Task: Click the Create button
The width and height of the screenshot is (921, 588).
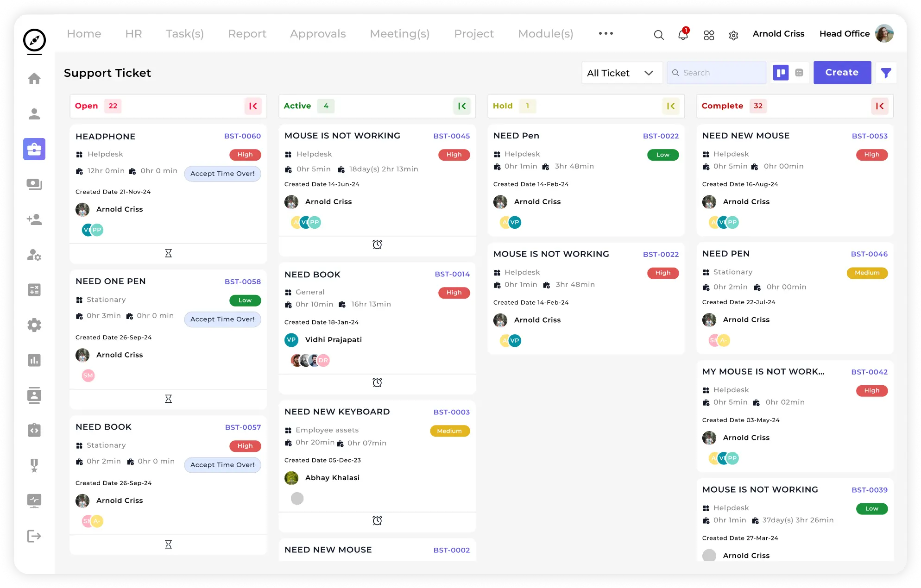Action: click(842, 72)
